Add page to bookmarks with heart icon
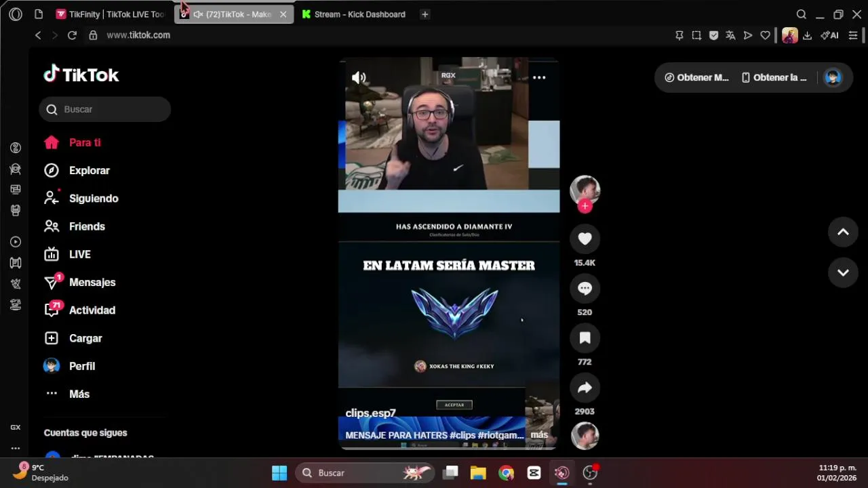The width and height of the screenshot is (868, 488). [x=765, y=35]
